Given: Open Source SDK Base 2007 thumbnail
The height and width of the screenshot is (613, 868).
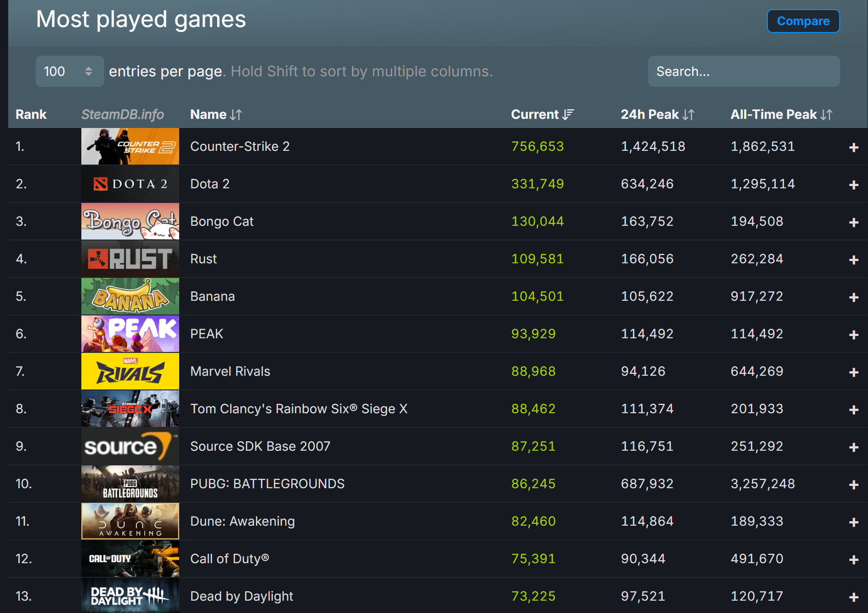Looking at the screenshot, I should [130, 446].
